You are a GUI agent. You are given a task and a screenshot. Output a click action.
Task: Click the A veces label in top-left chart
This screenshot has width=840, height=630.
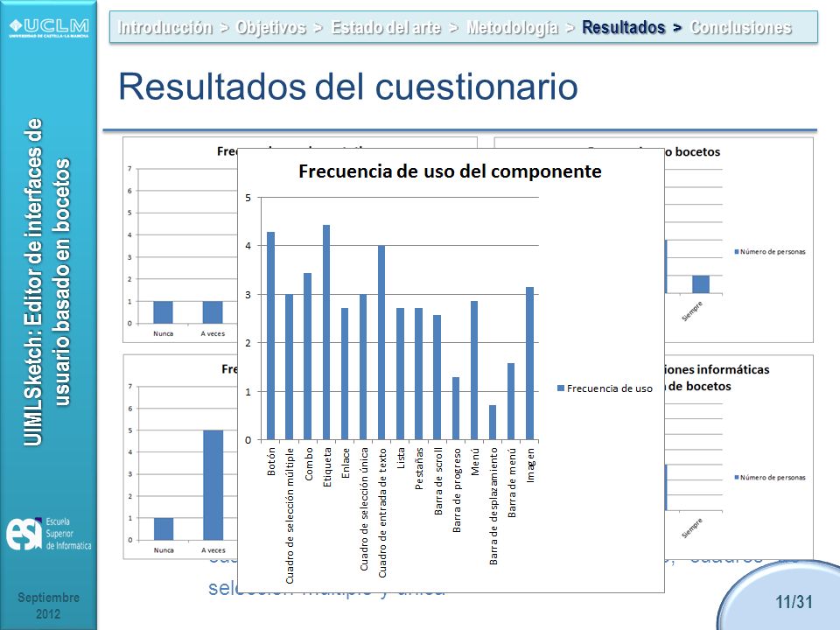[213, 333]
